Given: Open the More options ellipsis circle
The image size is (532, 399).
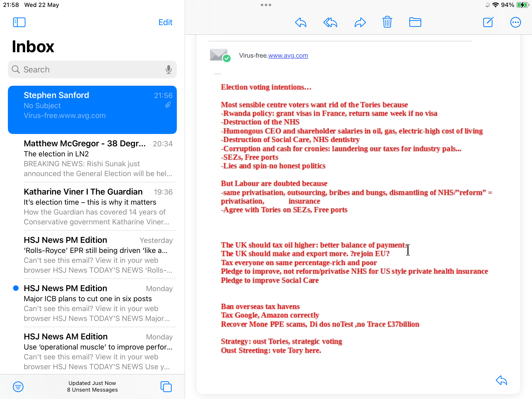Looking at the screenshot, I should click(515, 22).
